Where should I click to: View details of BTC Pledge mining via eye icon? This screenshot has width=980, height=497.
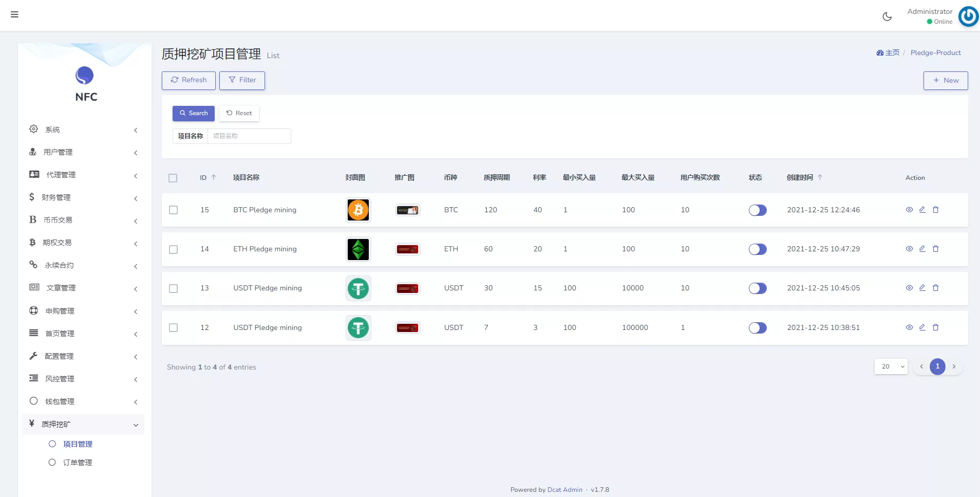click(x=909, y=210)
